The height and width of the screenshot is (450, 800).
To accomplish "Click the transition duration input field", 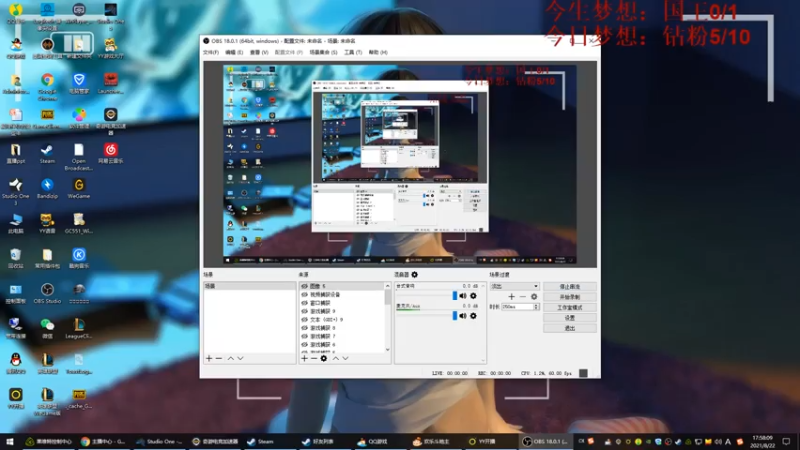I will pos(517,307).
